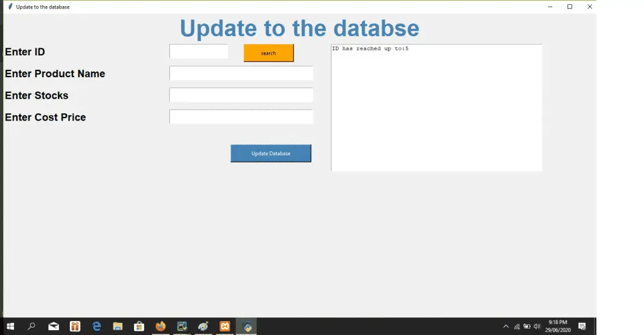Open the Wi-Fi network tray icon
This screenshot has height=335, width=644.
click(517, 327)
